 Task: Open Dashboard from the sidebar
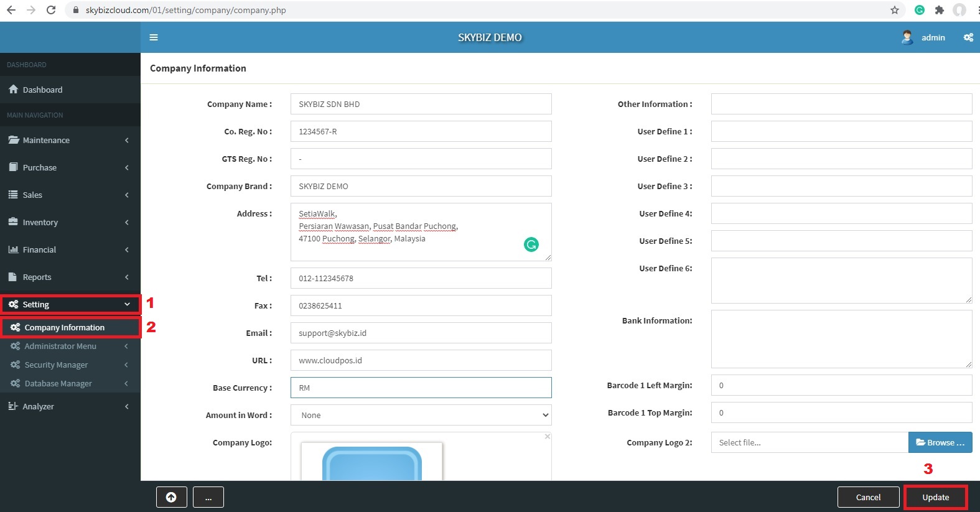(42, 90)
